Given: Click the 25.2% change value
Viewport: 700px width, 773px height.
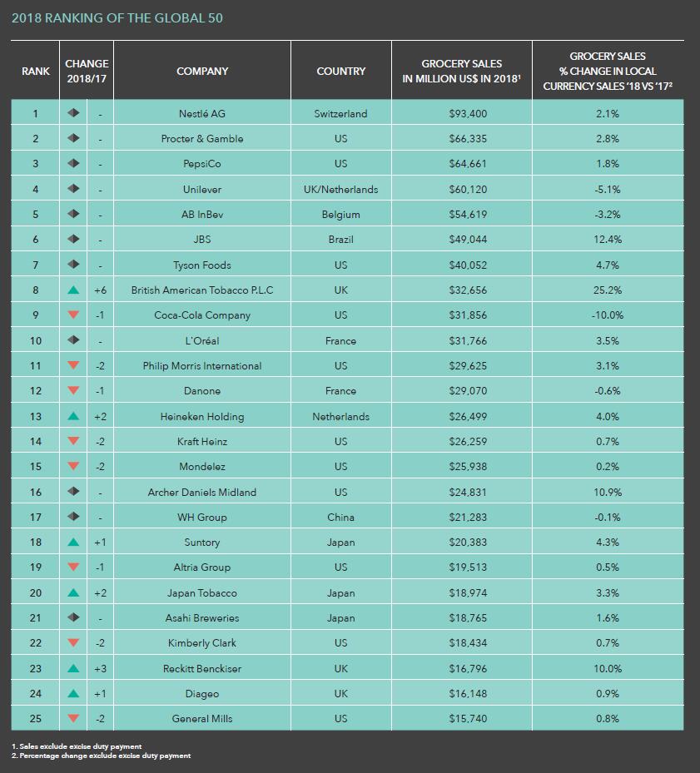Looking at the screenshot, I should pos(608,290).
